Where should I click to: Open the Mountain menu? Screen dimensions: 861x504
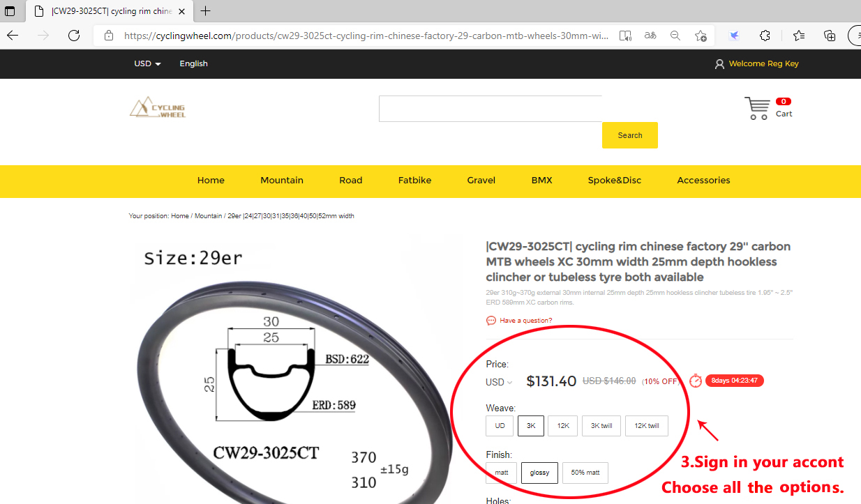pos(282,181)
